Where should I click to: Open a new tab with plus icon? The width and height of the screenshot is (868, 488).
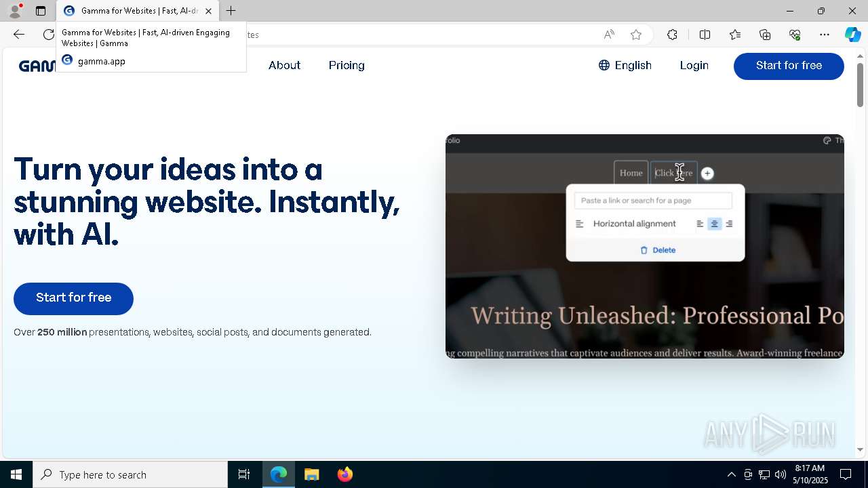point(231,11)
